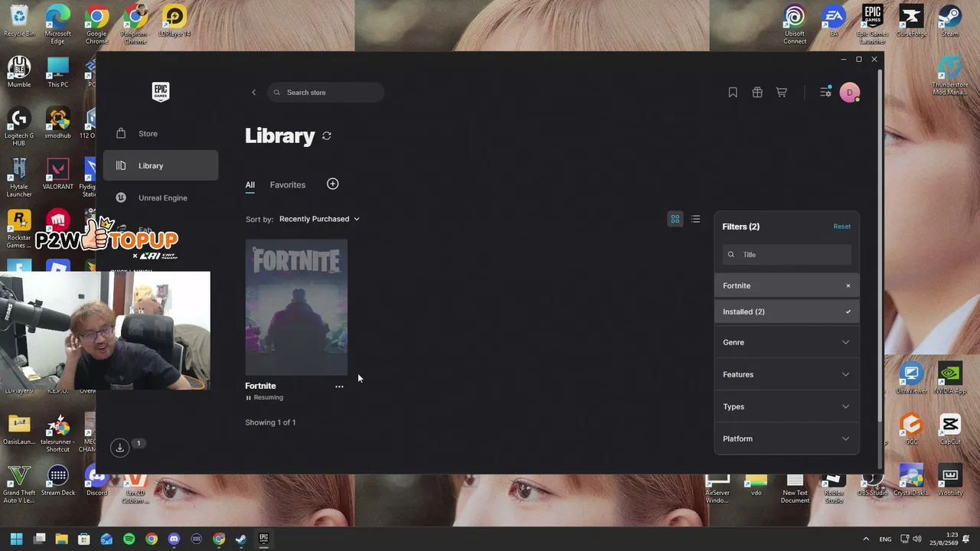Open the Logitech G HUB desktop shortcut
The height and width of the screenshot is (551, 980).
tap(19, 127)
